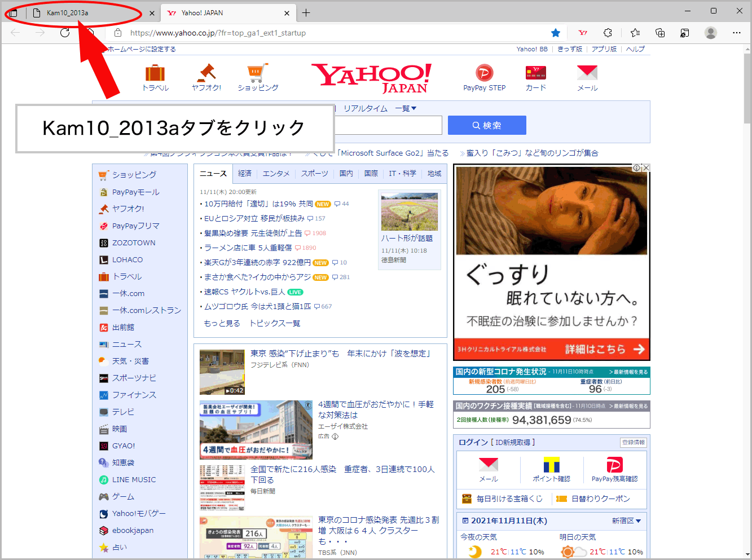Image resolution: width=752 pixels, height=560 pixels.
Task: Open PayPay残高確認 in the login panel
Action: click(614, 470)
